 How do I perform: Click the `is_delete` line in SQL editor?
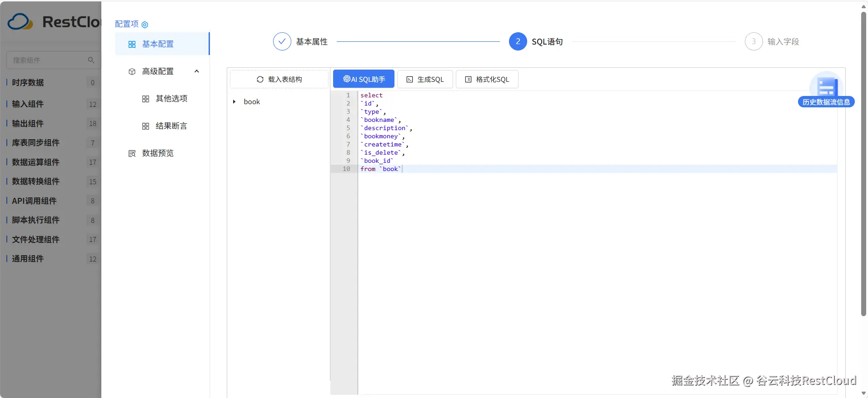click(x=383, y=152)
